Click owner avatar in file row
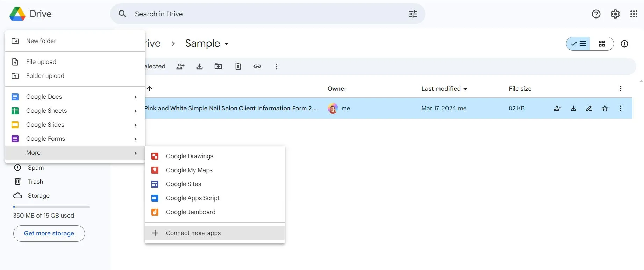This screenshot has width=644, height=270. click(x=333, y=108)
